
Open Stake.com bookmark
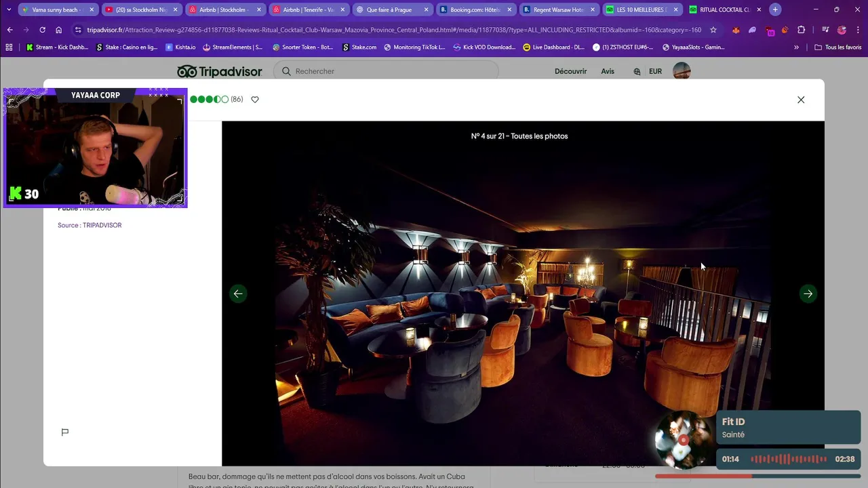[359, 47]
